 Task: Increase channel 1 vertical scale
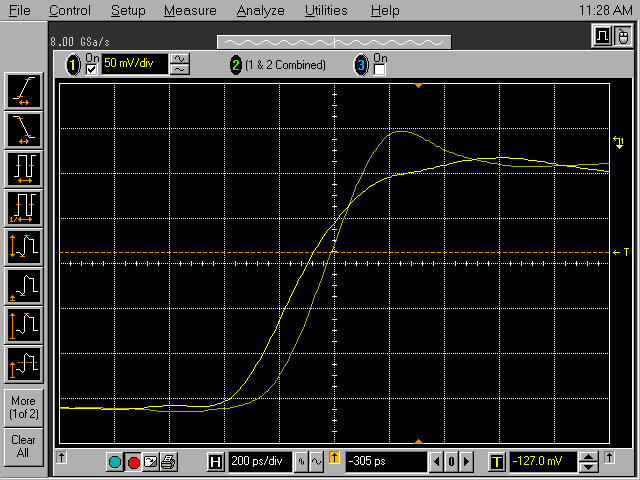[x=180, y=59]
